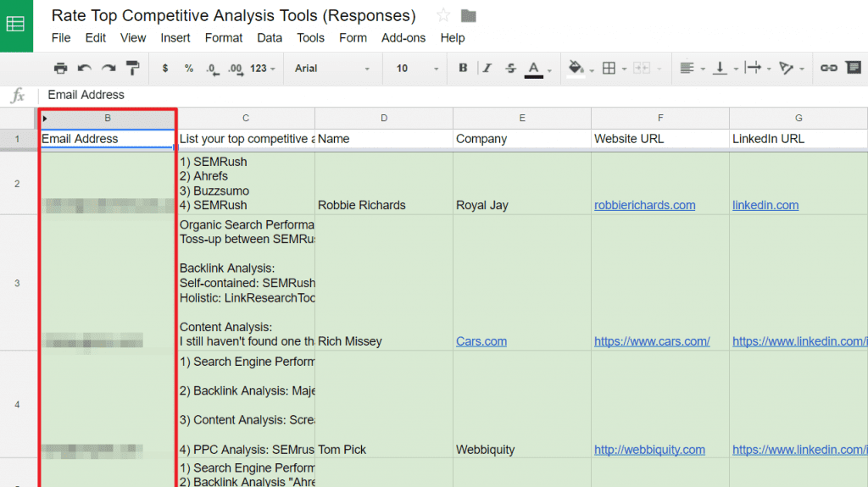Toggle bold formatting
This screenshot has width=868, height=487.
(463, 69)
